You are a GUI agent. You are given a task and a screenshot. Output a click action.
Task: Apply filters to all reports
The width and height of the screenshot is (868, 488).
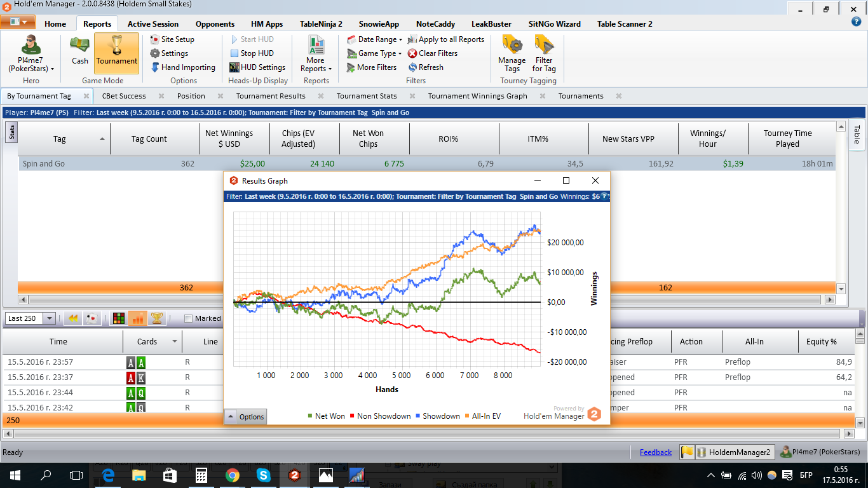click(x=446, y=39)
